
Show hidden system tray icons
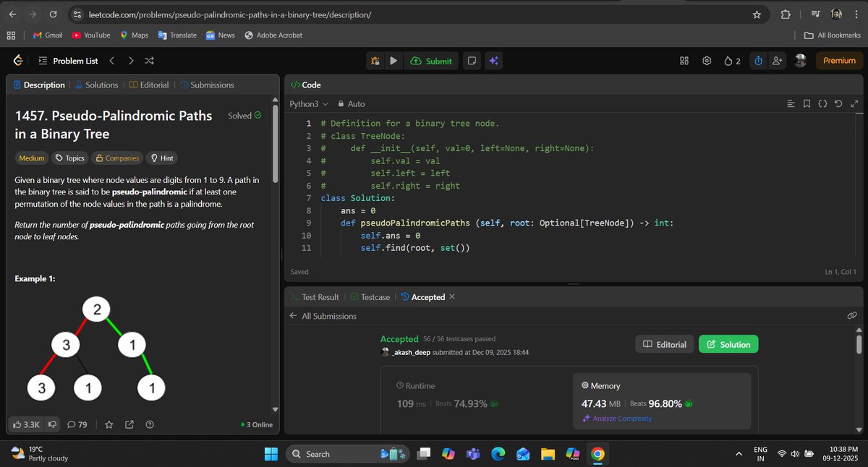(738, 453)
